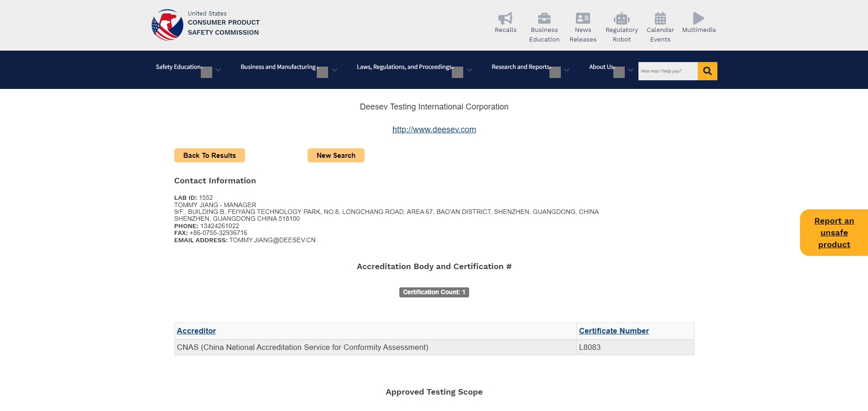868x411 pixels.
Task: Expand Business and Manufacturing chevron
Action: tap(335, 70)
